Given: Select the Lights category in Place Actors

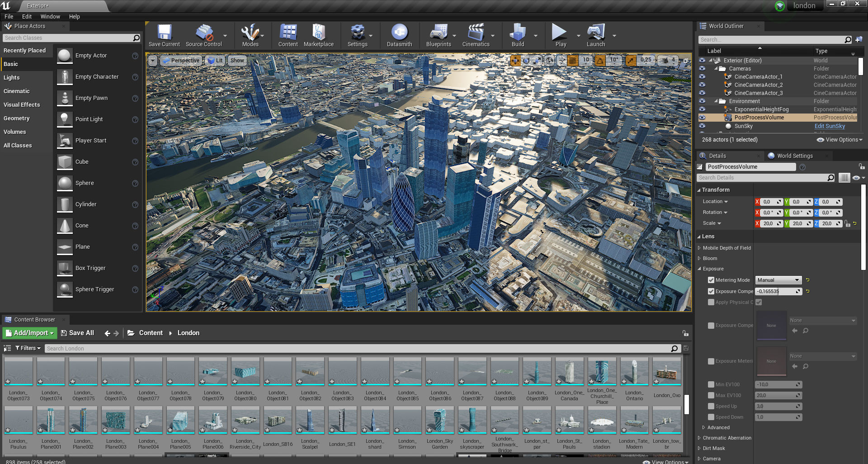Looking at the screenshot, I should click(x=12, y=78).
